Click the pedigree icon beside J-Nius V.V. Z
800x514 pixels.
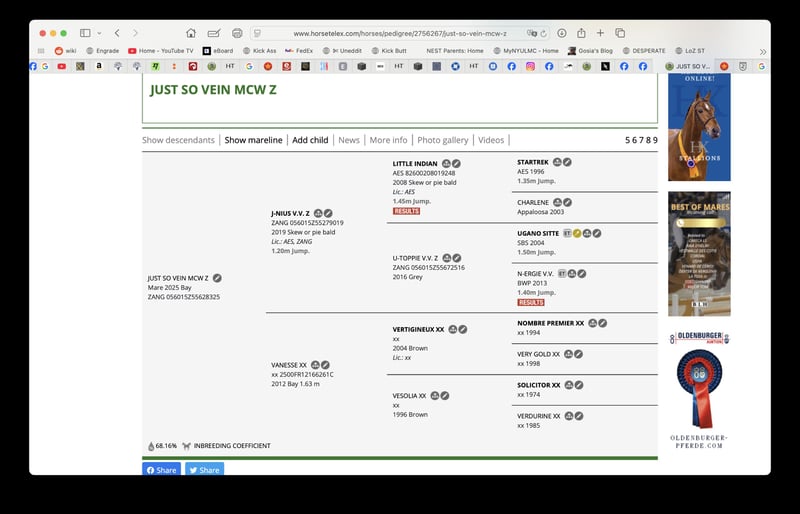(x=318, y=213)
